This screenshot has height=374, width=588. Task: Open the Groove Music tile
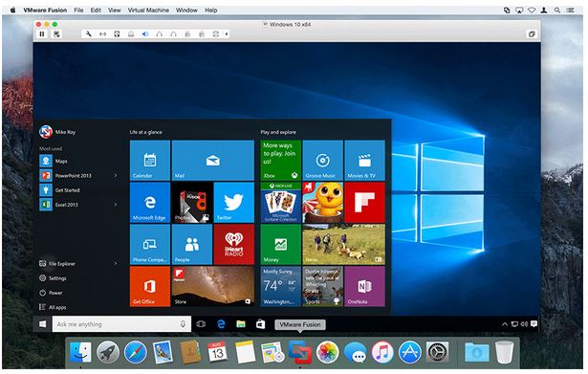coord(322,160)
